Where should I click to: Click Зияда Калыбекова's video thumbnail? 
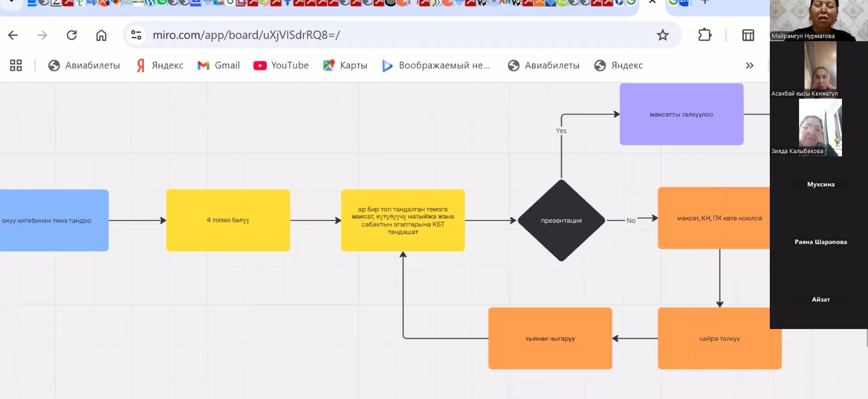(820, 128)
